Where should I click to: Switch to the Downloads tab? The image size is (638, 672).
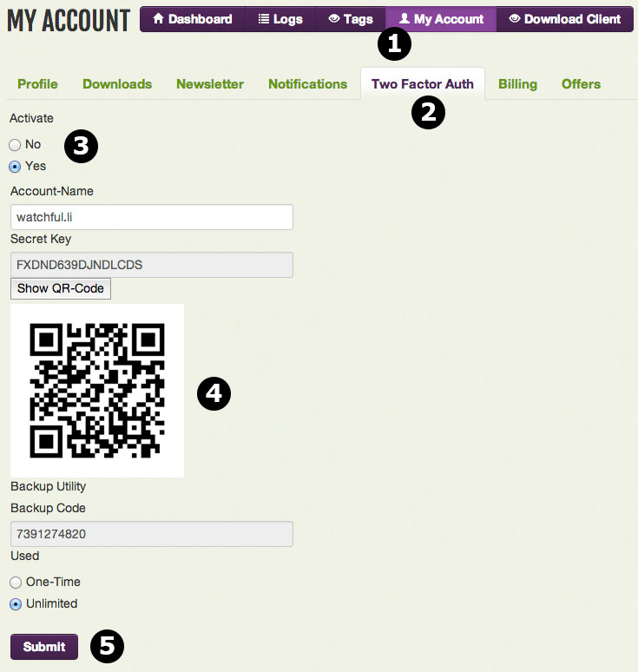pos(117,84)
